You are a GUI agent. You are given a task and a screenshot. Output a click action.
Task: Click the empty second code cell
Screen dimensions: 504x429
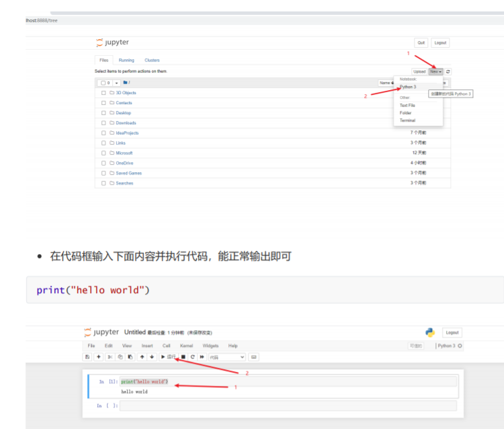[288, 405]
